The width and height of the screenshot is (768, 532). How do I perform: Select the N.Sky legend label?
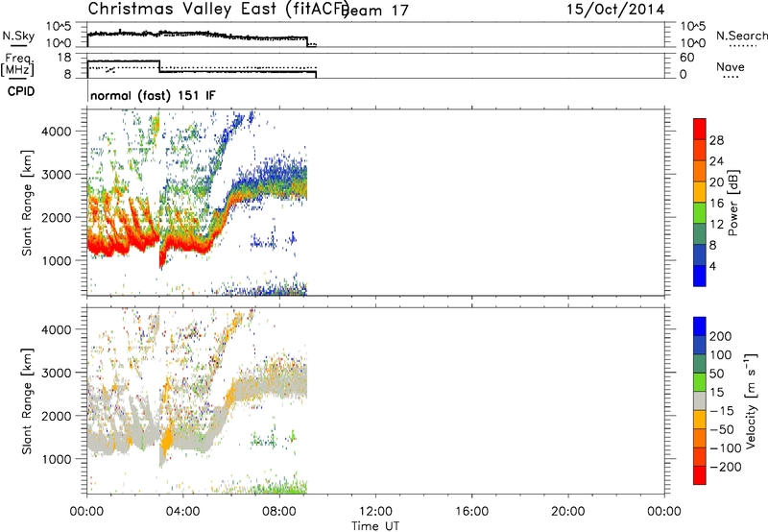tap(18, 36)
